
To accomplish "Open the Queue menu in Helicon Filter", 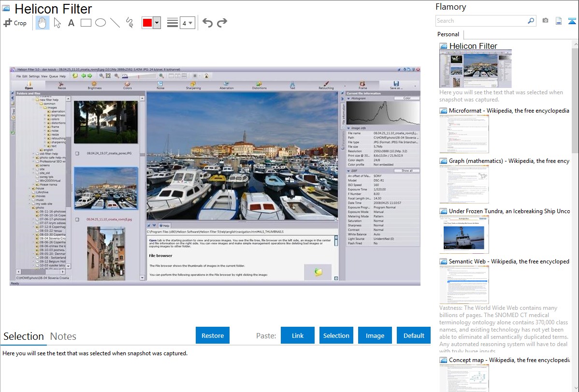I will pos(54,76).
